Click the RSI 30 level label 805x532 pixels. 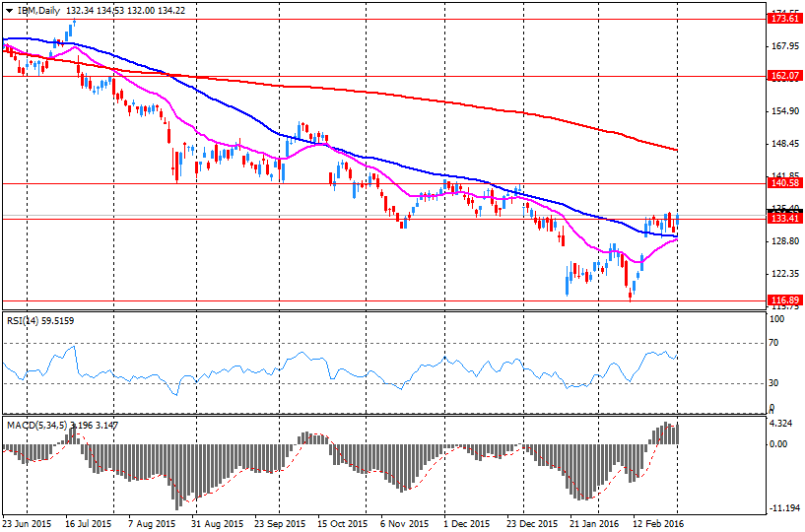pyautogui.click(x=775, y=383)
